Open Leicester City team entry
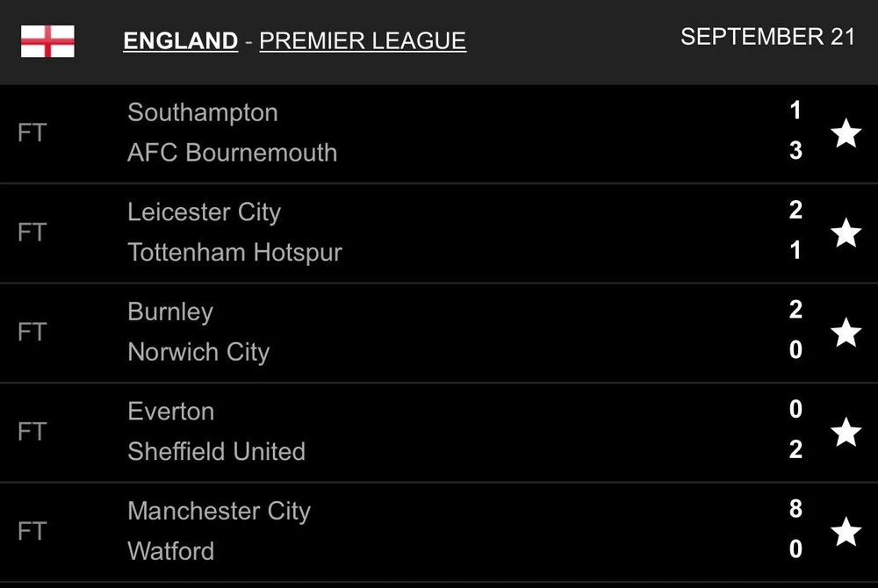The width and height of the screenshot is (878, 588). click(205, 212)
